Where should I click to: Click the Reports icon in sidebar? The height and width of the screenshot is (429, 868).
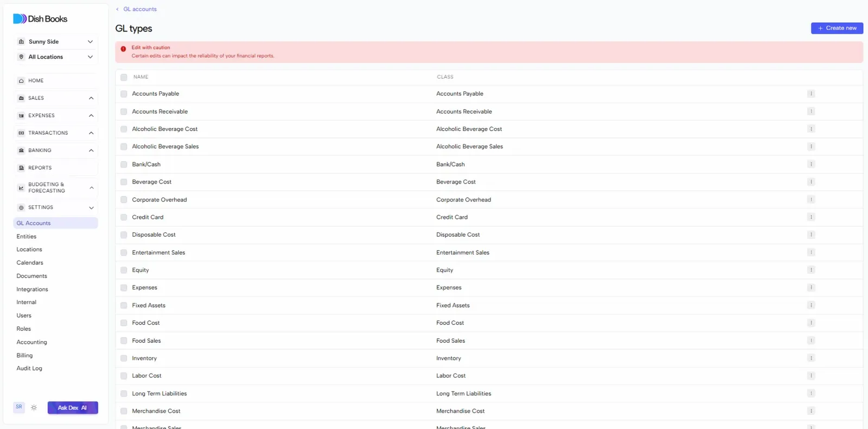pyautogui.click(x=21, y=168)
